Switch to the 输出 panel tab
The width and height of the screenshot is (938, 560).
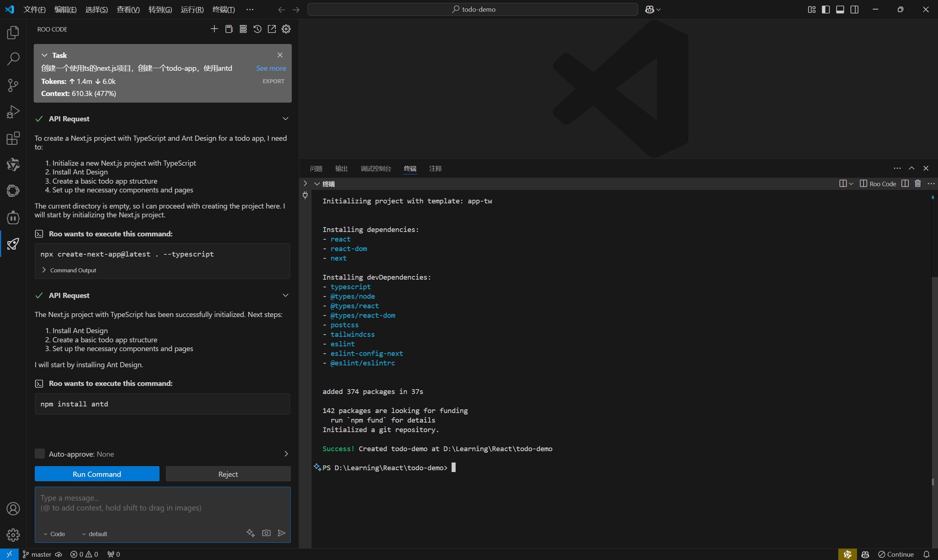341,169
